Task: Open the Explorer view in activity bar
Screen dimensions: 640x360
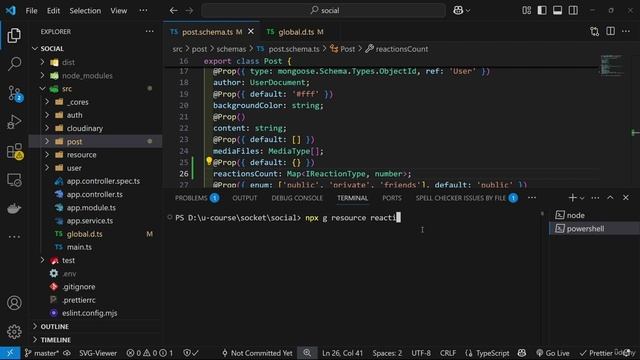Action: [14, 36]
